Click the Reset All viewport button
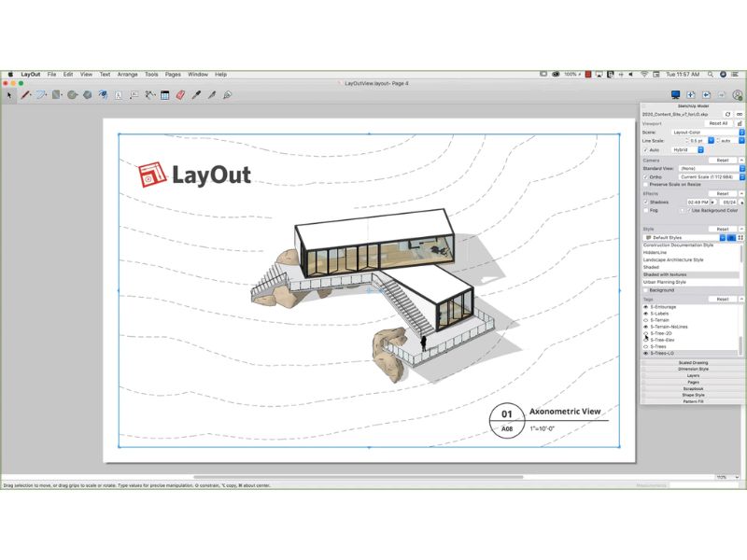The image size is (747, 560). (717, 123)
